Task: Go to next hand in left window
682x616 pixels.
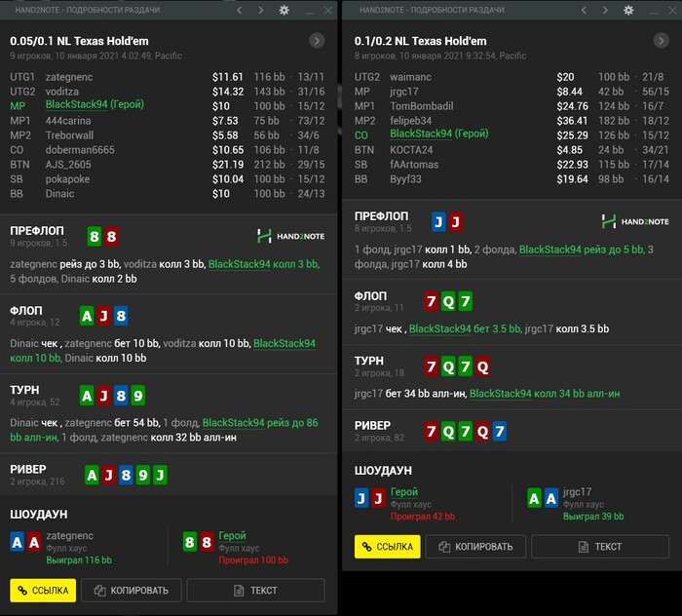Action: tap(260, 10)
